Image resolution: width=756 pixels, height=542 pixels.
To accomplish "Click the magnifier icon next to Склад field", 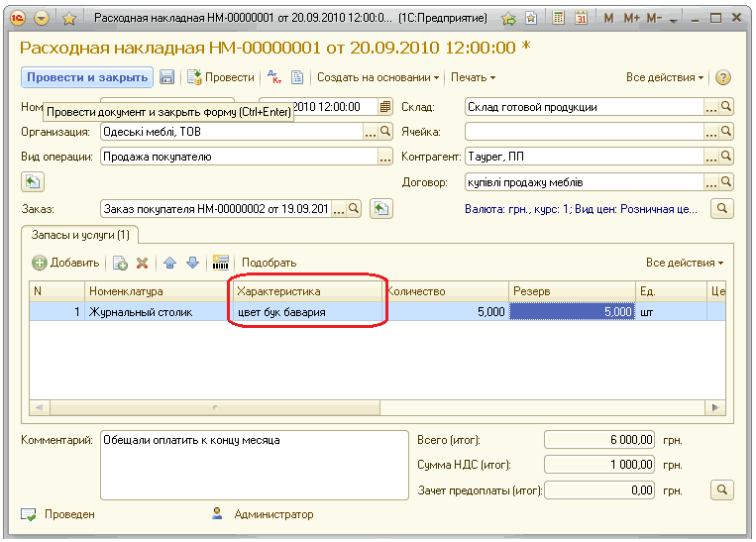I will coord(725,107).
